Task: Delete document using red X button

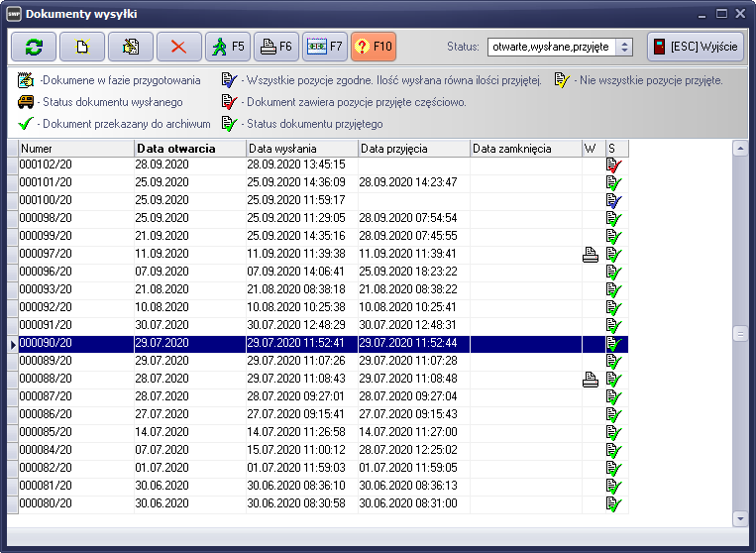Action: [179, 47]
